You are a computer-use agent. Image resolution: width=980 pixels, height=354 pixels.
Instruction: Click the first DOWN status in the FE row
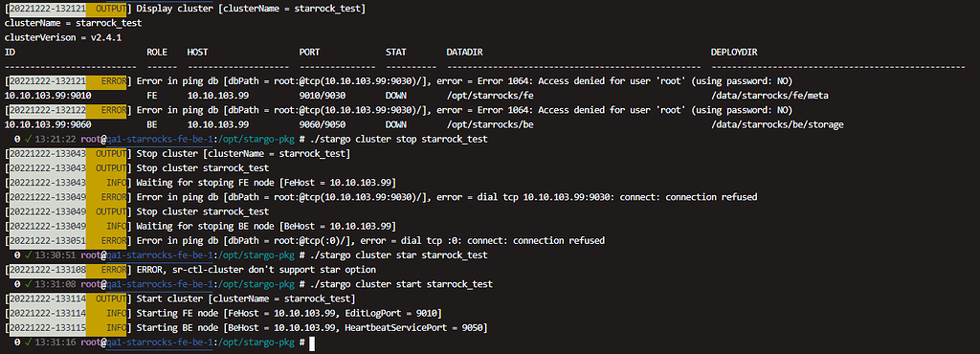(396, 96)
